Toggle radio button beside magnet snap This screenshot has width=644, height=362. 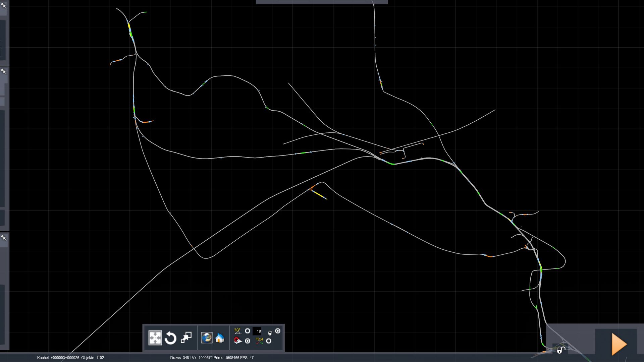248,341
